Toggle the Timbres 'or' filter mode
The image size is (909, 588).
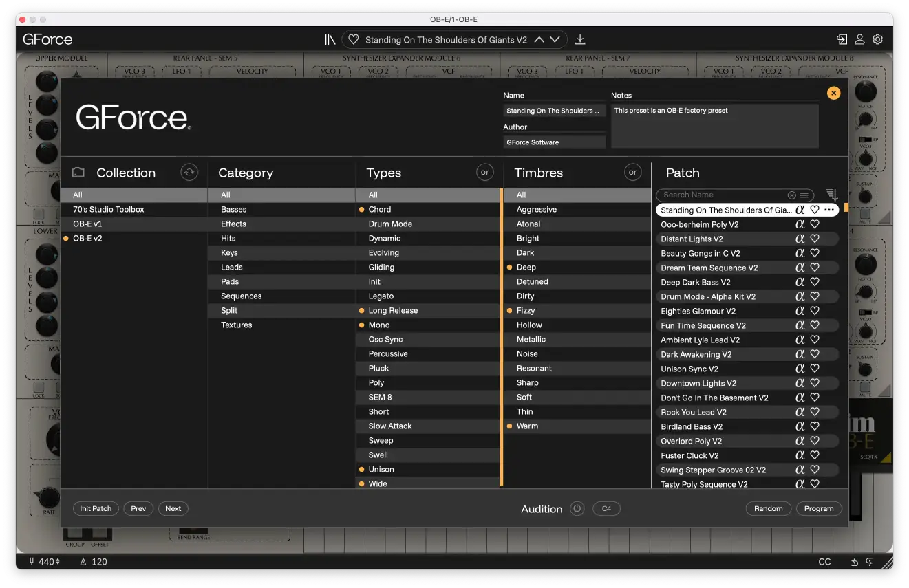coord(632,173)
